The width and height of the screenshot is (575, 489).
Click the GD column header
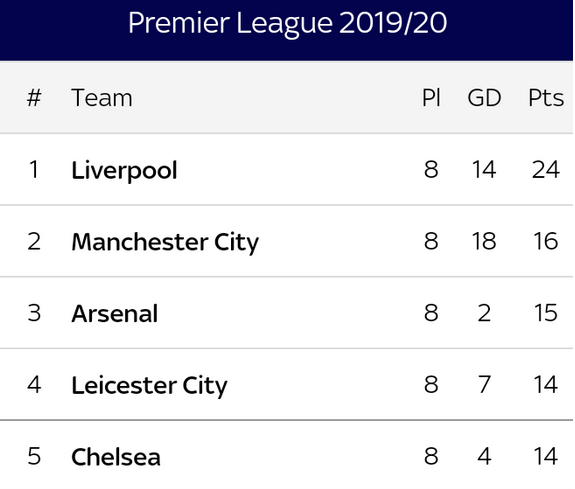[x=484, y=98]
